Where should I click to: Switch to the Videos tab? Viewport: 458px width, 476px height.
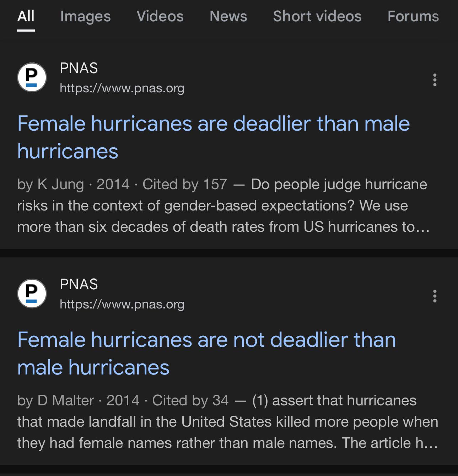(160, 16)
